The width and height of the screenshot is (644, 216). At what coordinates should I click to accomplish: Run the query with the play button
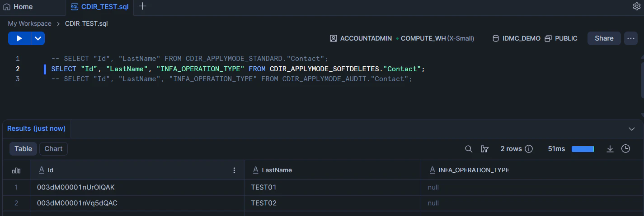19,38
